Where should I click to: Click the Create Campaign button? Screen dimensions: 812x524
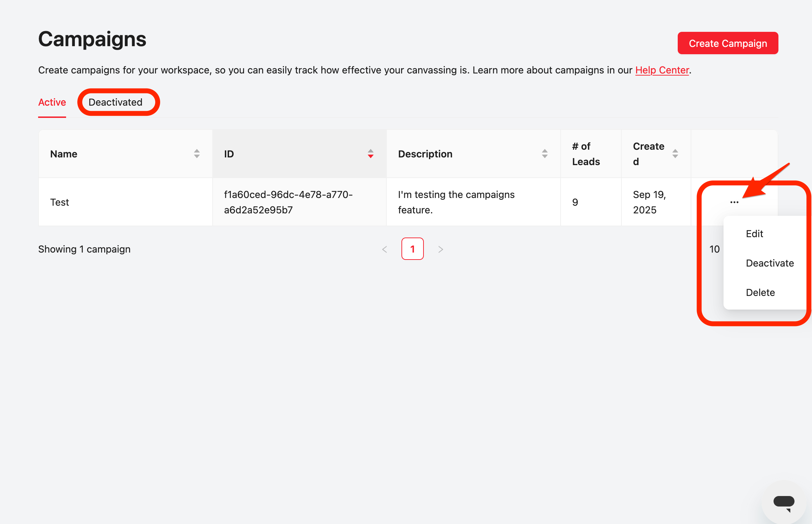click(728, 43)
